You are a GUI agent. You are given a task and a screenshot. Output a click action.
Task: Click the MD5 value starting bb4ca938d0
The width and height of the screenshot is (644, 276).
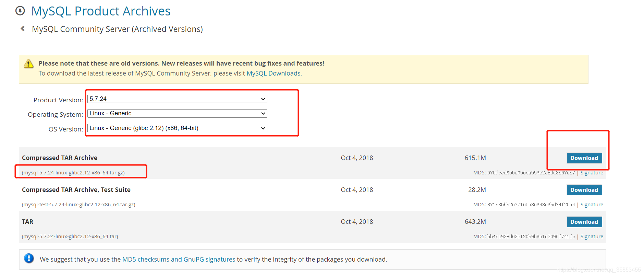click(531, 237)
